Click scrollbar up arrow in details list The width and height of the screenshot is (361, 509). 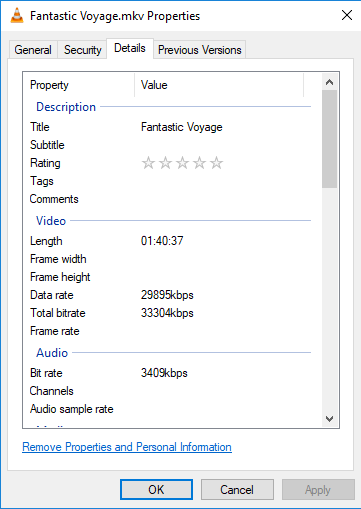point(329,82)
